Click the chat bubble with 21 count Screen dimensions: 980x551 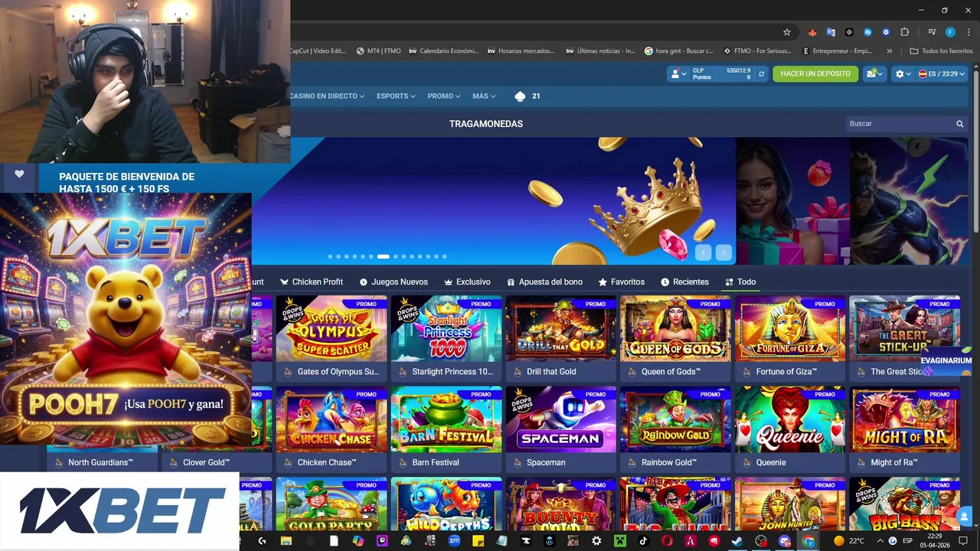point(528,96)
